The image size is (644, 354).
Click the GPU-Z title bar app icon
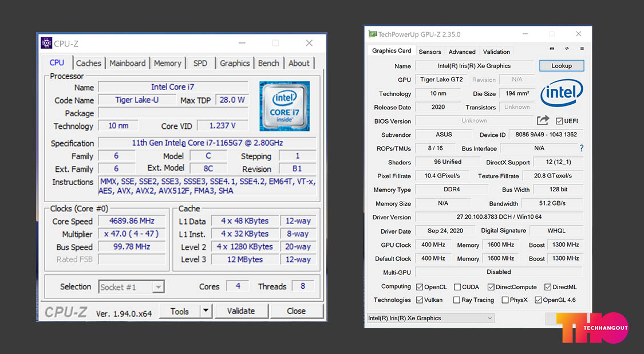click(x=373, y=34)
